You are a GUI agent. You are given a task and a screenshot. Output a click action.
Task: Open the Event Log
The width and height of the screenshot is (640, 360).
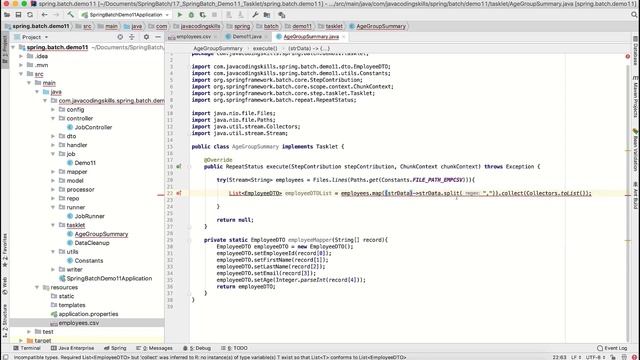[x=612, y=348]
